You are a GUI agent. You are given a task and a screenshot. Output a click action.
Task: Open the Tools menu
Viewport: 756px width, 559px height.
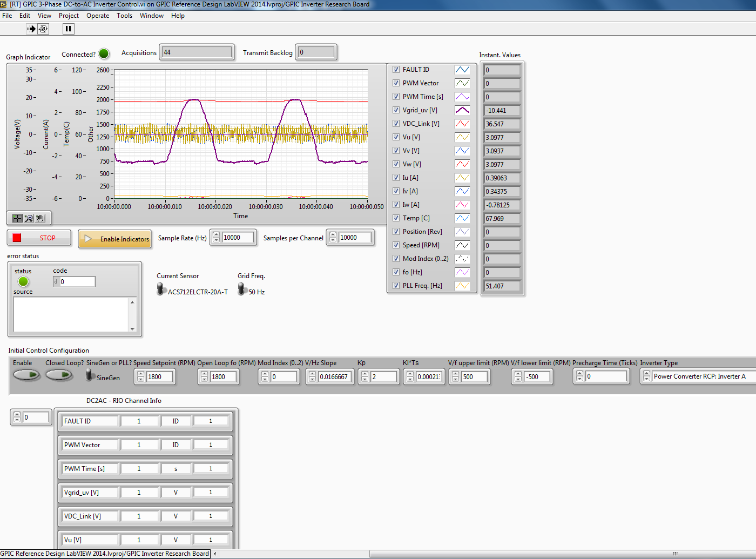(124, 16)
